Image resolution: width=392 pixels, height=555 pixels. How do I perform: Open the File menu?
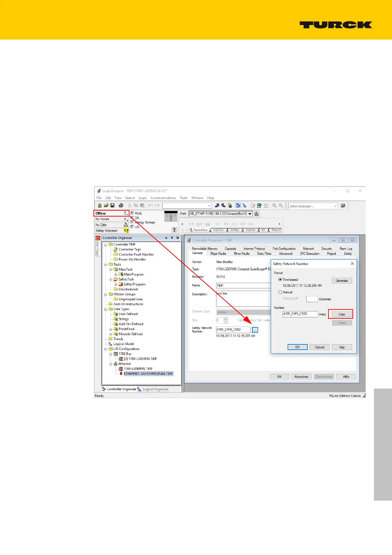(99, 198)
